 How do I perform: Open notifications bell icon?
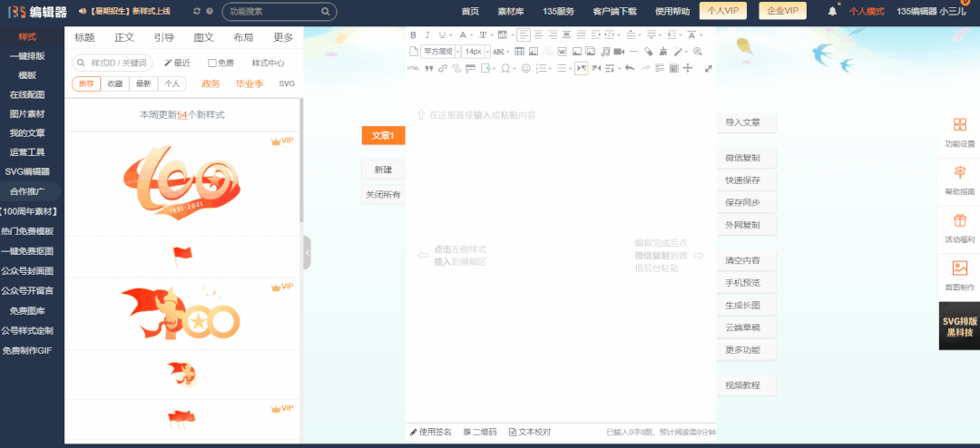tap(832, 12)
